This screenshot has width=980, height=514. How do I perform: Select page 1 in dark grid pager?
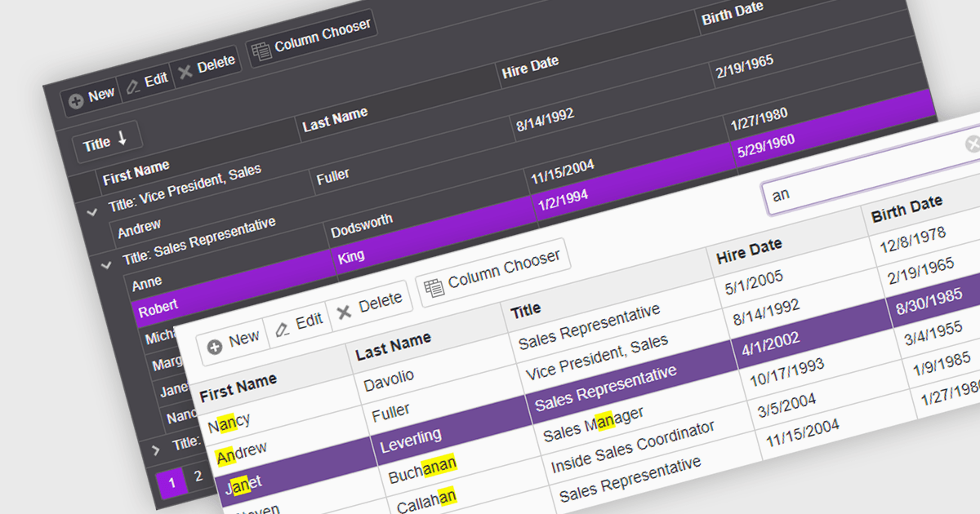(x=171, y=484)
